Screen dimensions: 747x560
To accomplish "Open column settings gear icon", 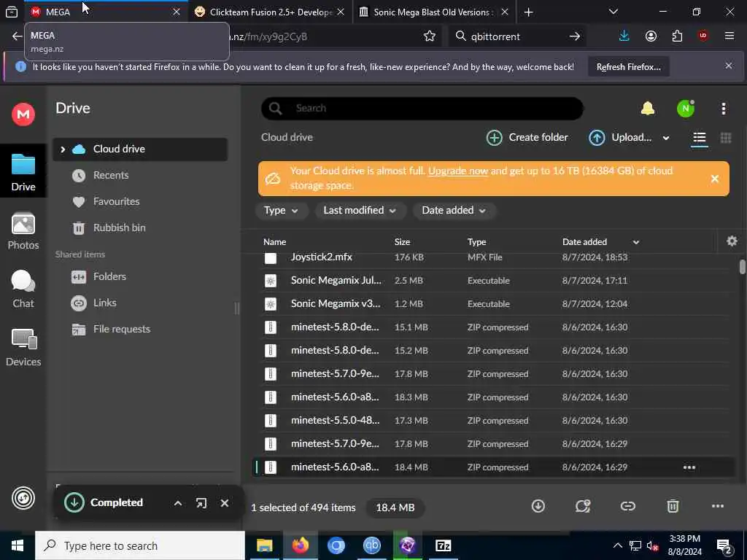I will [732, 241].
